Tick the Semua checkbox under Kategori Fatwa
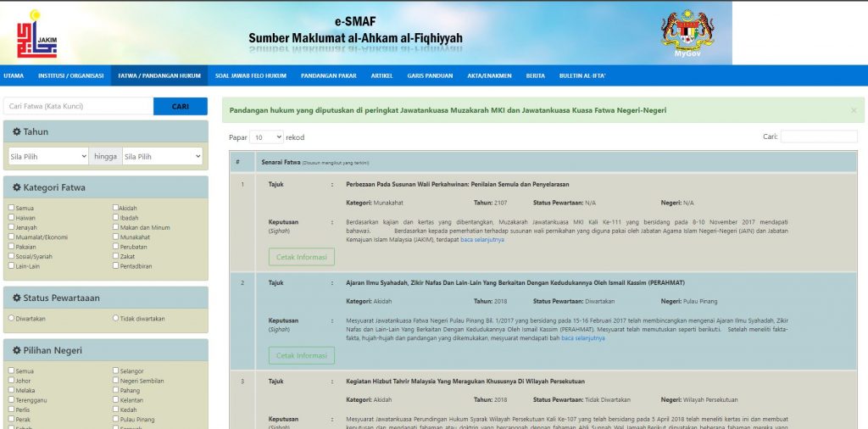868x429 pixels. click(11, 208)
